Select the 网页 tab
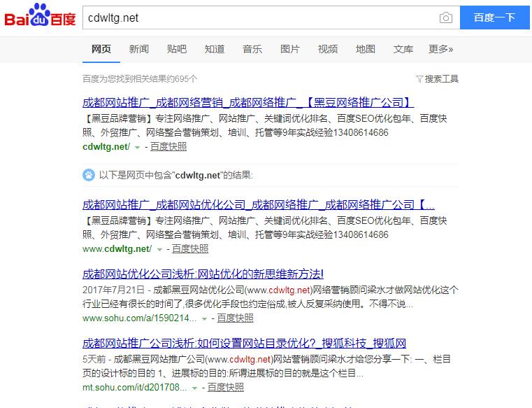This screenshot has width=532, height=408. coord(101,49)
